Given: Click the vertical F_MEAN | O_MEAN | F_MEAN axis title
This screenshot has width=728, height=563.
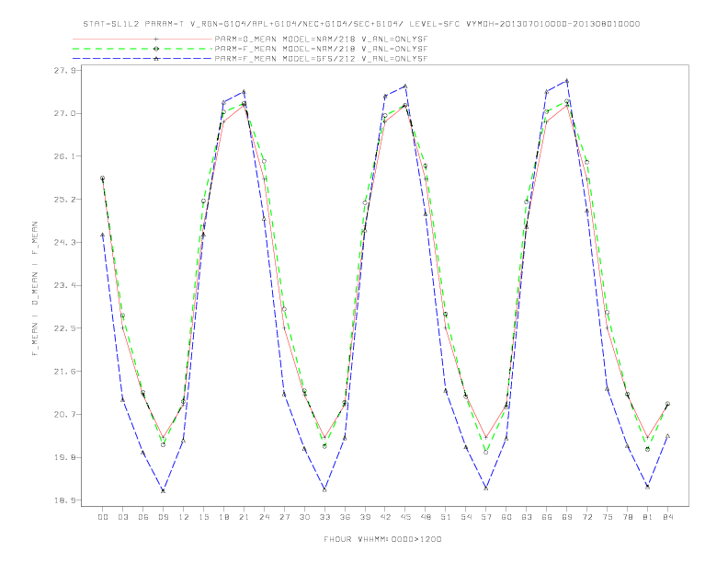Looking at the screenshot, I should coord(35,289).
